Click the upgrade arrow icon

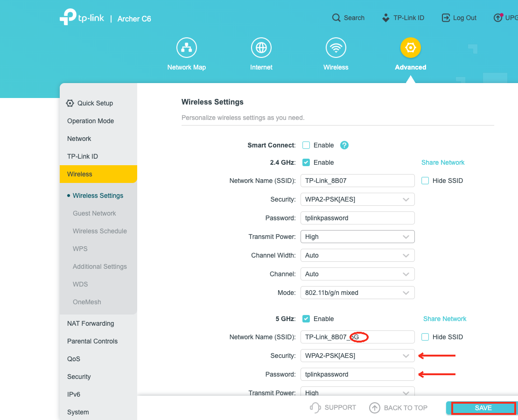[498, 18]
